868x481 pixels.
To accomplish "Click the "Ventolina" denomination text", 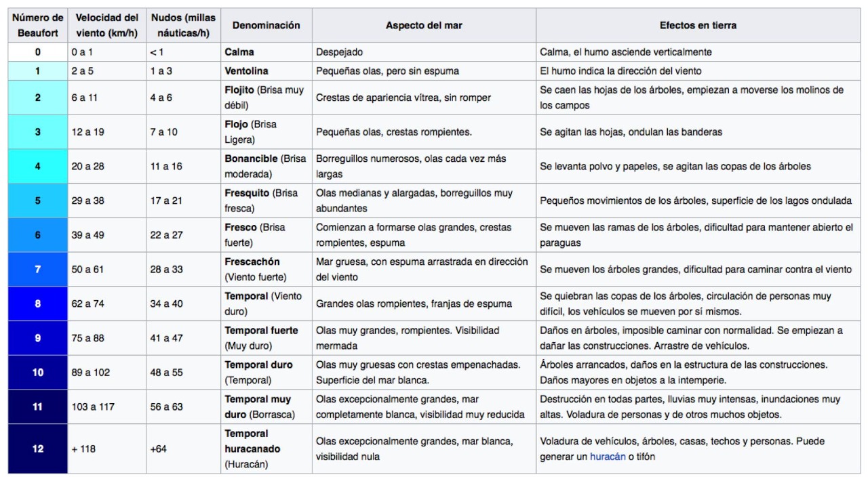I will 246,70.
